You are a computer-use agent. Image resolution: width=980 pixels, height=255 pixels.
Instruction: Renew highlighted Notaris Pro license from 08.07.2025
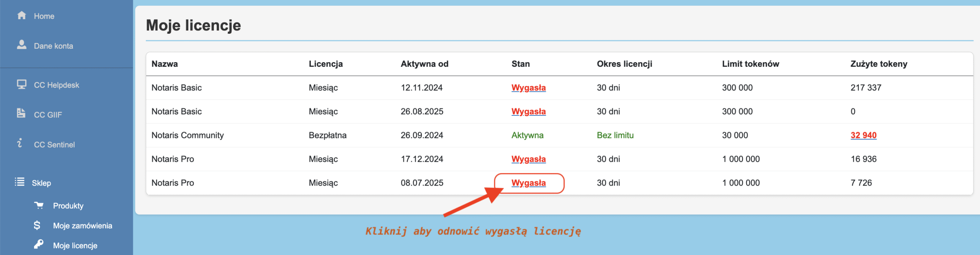click(528, 183)
